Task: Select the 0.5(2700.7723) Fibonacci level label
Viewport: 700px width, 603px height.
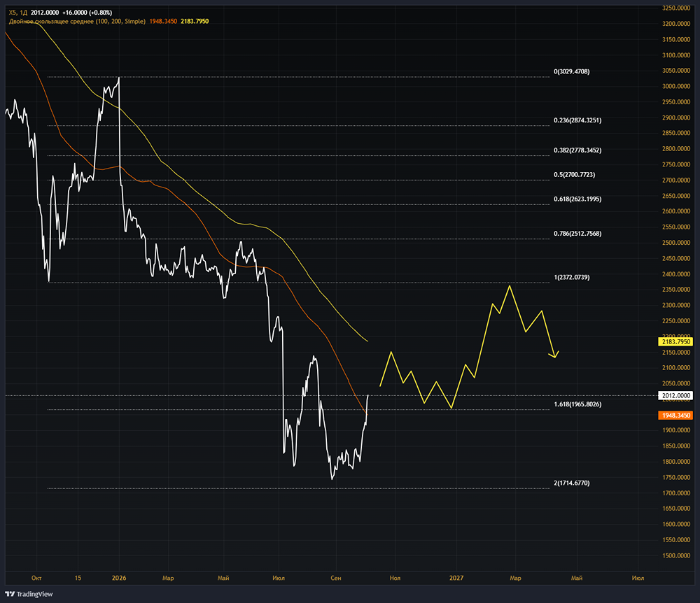Action: [574, 174]
